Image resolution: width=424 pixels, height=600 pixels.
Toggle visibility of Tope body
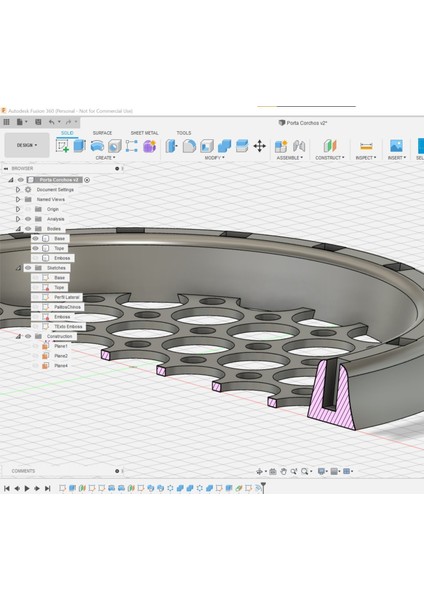click(36, 248)
